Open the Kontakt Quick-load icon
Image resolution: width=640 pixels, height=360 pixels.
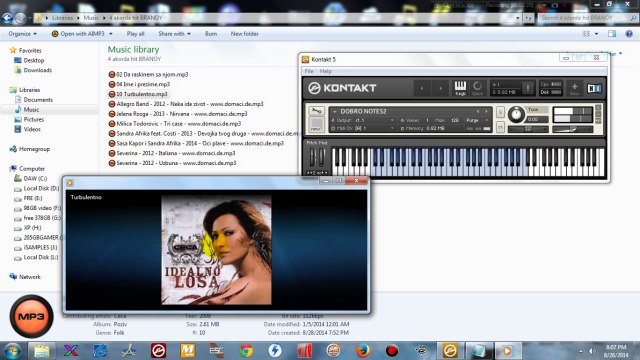[477, 88]
